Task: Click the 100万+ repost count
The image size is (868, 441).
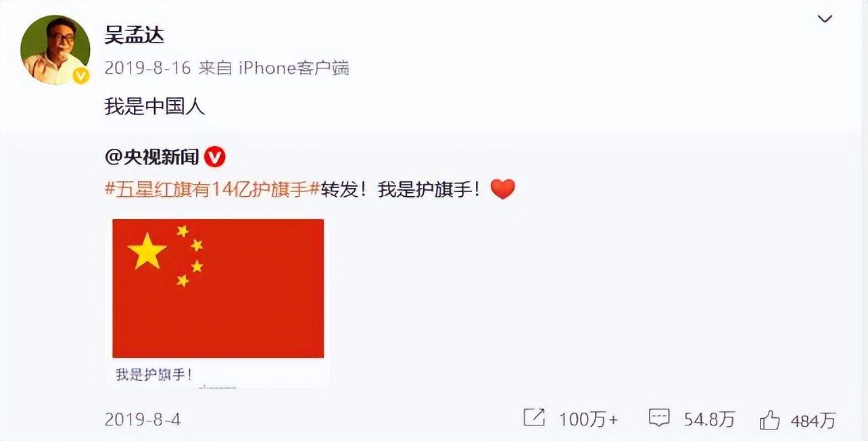Action: pos(588,420)
